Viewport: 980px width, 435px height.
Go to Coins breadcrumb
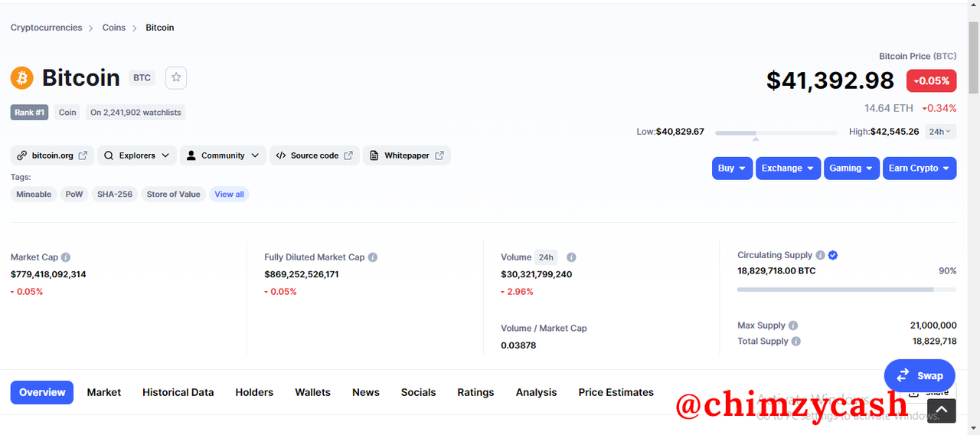[114, 28]
